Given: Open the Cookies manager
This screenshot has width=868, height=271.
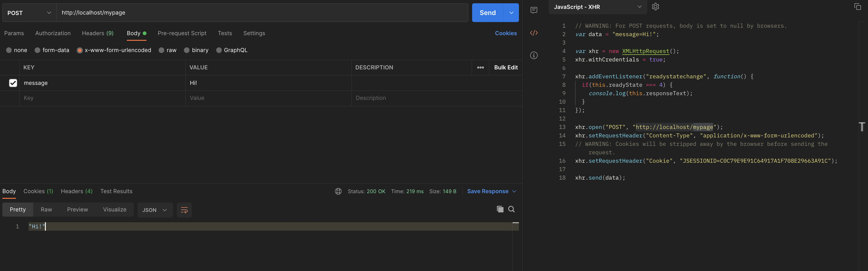Looking at the screenshot, I should [x=506, y=33].
